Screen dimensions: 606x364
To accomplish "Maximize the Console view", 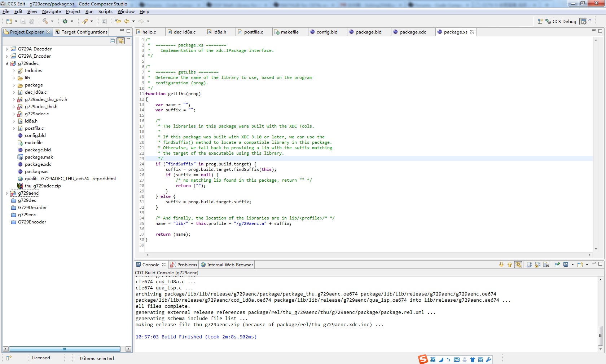I will tap(600, 264).
